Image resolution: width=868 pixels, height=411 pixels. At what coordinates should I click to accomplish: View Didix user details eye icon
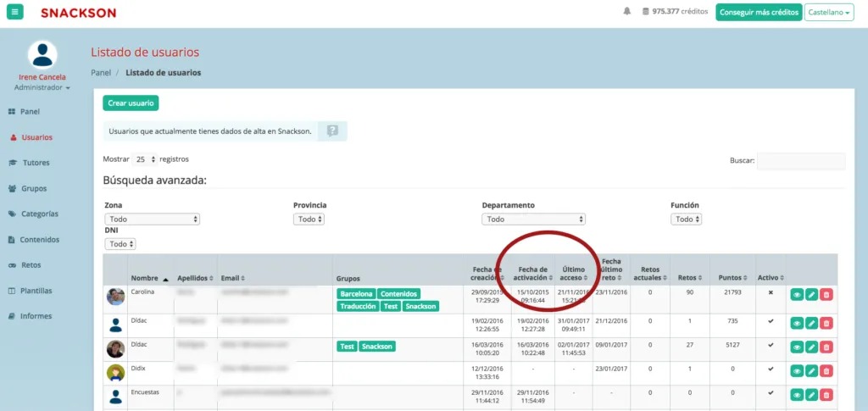(797, 370)
